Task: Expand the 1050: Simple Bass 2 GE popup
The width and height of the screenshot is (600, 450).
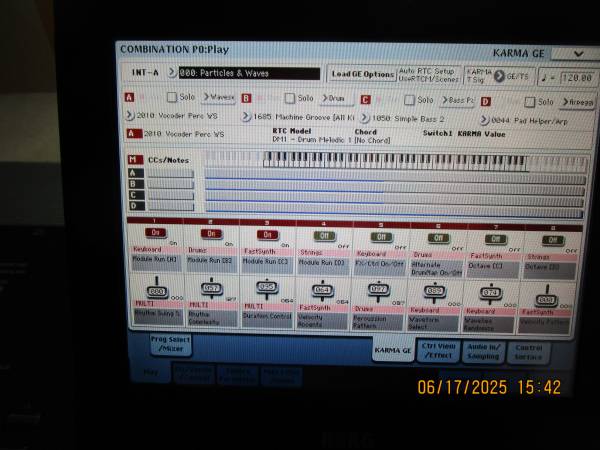Action: pos(365,116)
